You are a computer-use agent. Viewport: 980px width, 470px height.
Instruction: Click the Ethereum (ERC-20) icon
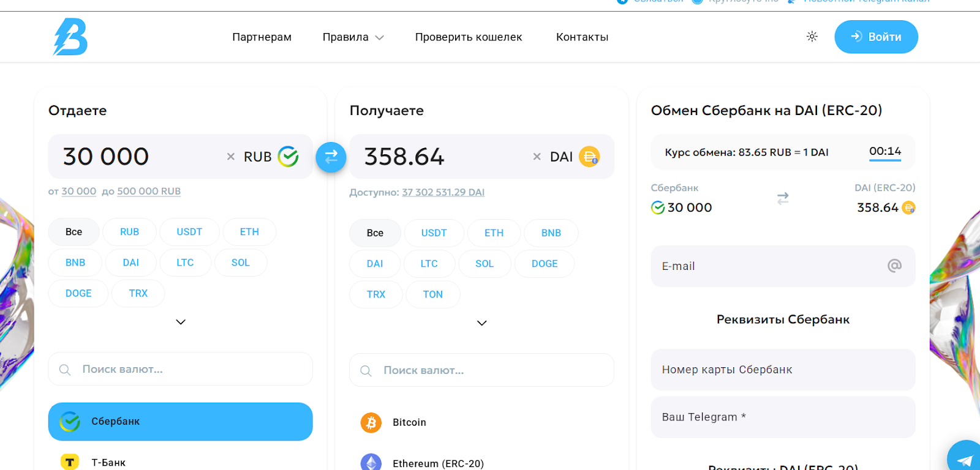click(x=371, y=463)
